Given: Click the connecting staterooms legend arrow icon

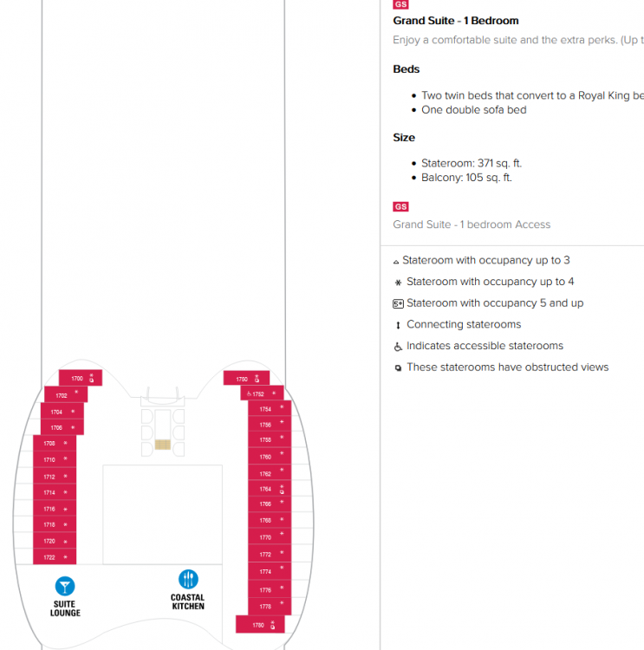Looking at the screenshot, I should coord(398,325).
